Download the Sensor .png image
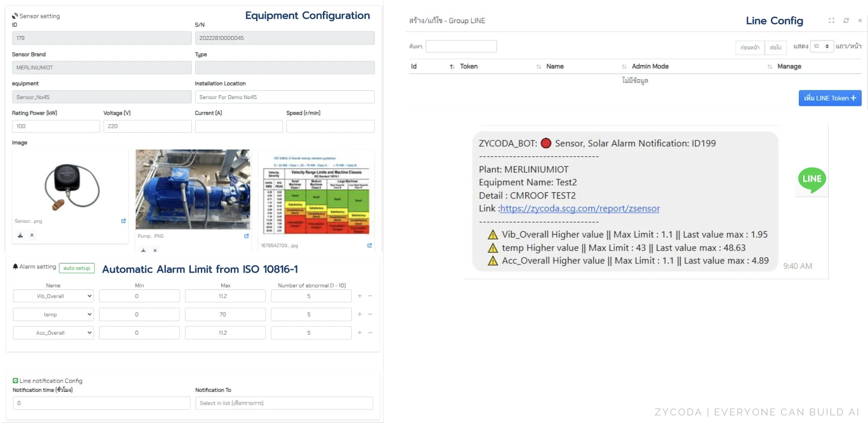This screenshot has width=868, height=426. pos(20,235)
